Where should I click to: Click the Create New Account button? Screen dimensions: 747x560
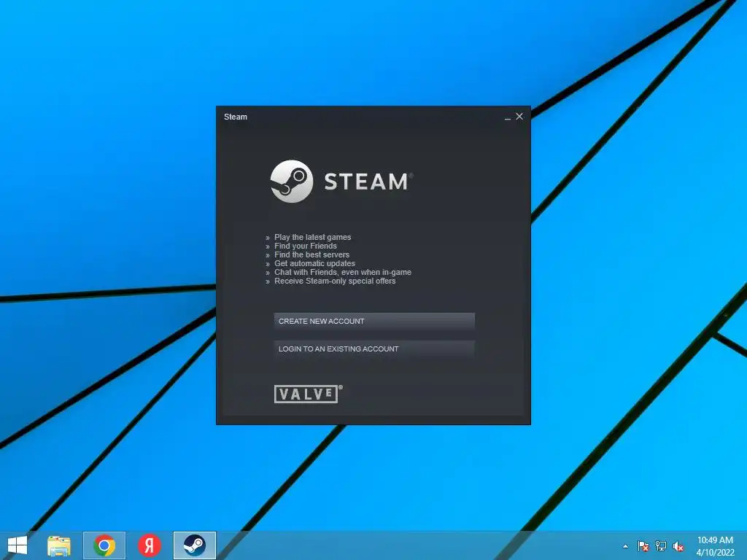374,322
